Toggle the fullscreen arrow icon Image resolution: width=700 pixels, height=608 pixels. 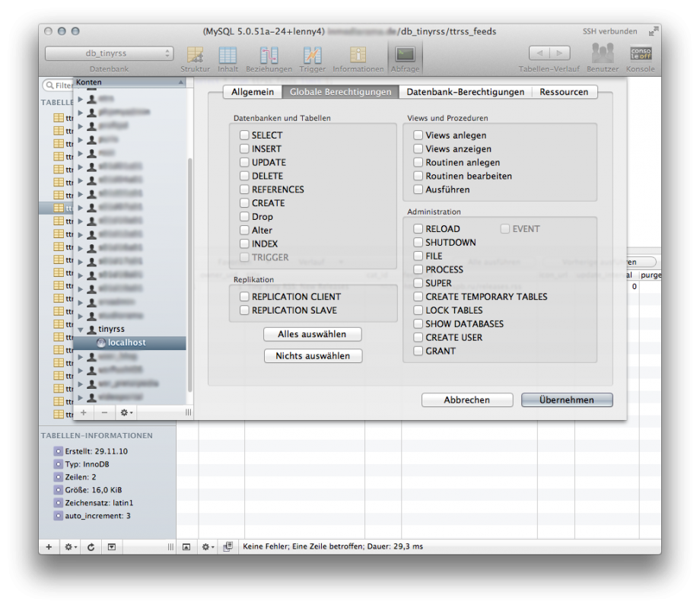(653, 32)
